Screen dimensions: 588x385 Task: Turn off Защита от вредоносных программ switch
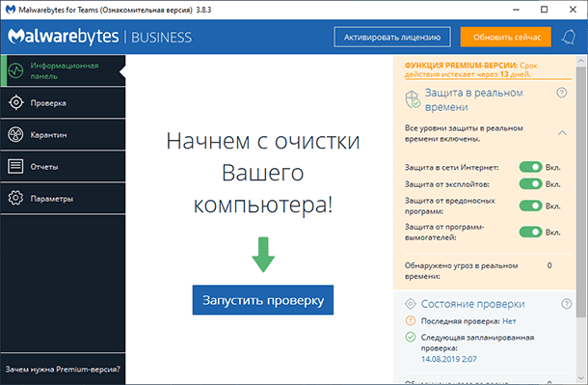click(530, 206)
